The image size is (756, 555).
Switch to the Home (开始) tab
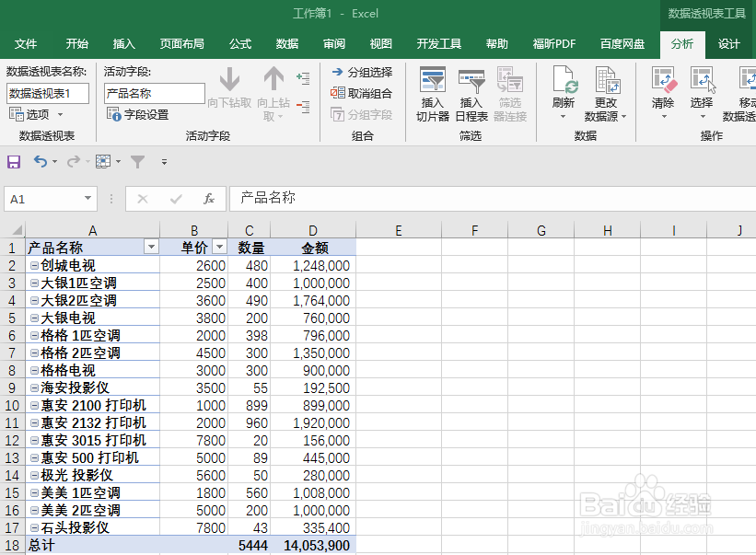pos(77,44)
